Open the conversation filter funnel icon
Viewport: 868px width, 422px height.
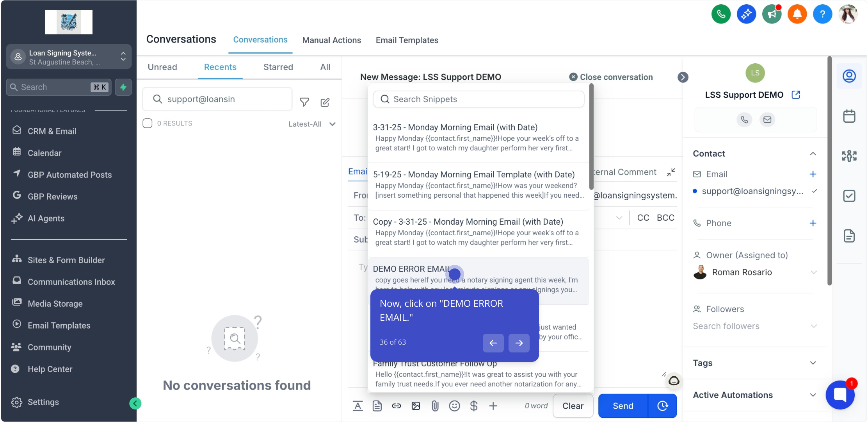point(304,102)
